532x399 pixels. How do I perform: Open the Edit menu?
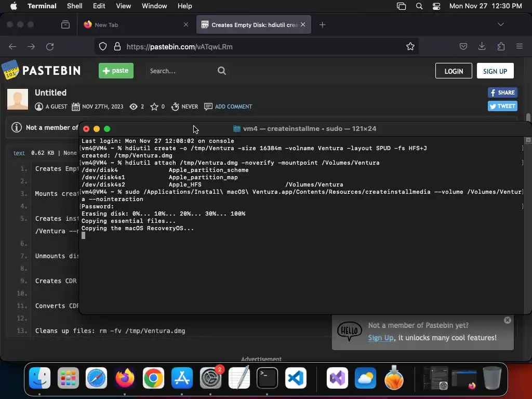coord(99,6)
